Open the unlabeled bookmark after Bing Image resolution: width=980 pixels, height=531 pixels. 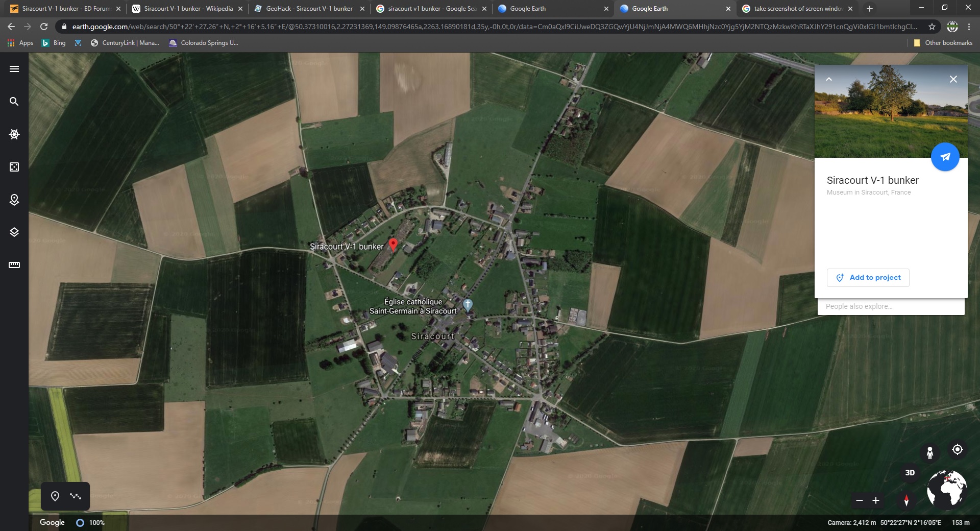[78, 43]
